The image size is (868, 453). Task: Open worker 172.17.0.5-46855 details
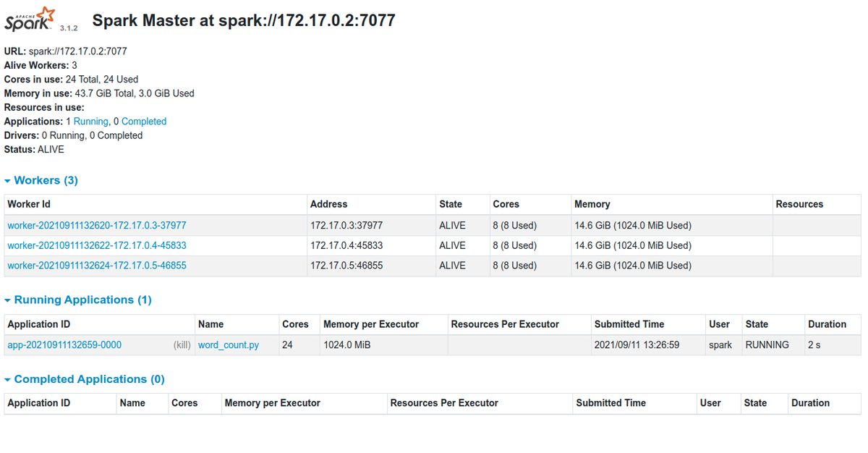(x=97, y=266)
